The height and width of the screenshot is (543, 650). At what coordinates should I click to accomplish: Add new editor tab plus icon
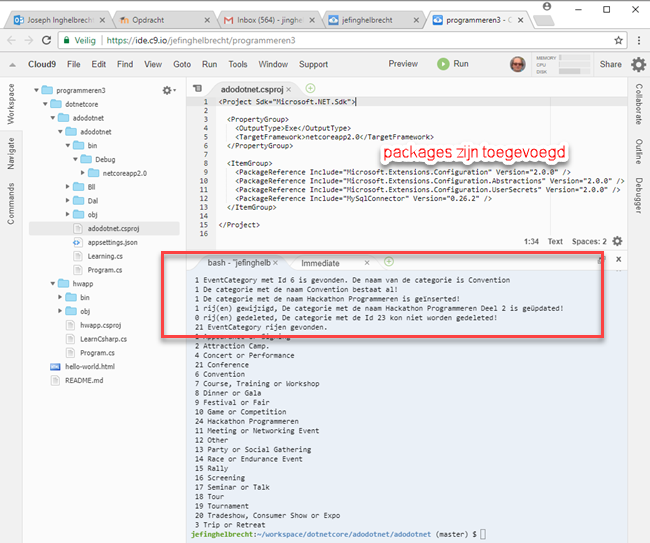[310, 88]
